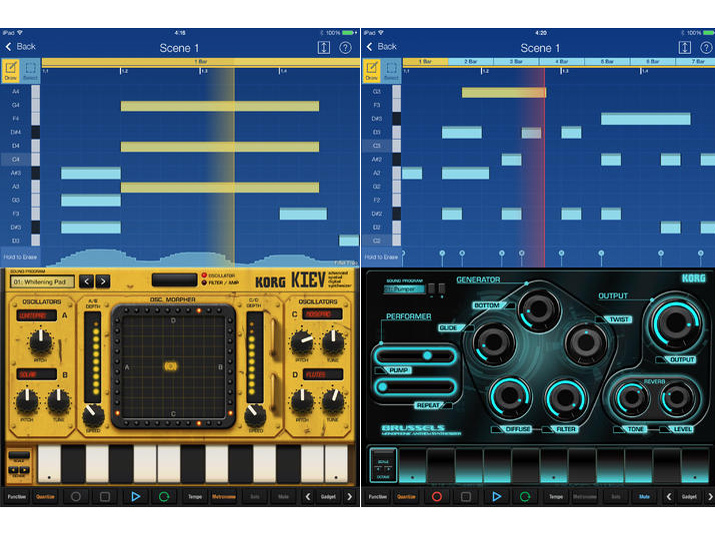The height and width of the screenshot is (536, 715).
Task: Open Tempo settings in Brussels toolbar
Action: point(556,497)
